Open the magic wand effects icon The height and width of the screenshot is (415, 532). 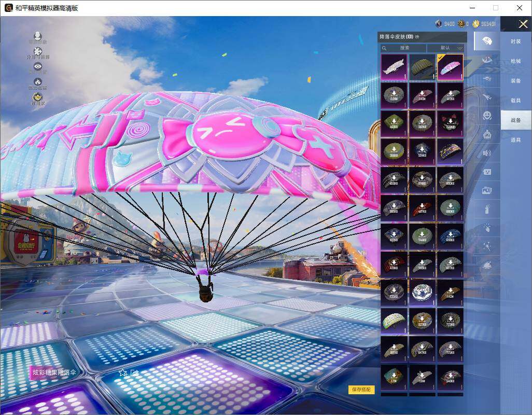pos(487,246)
